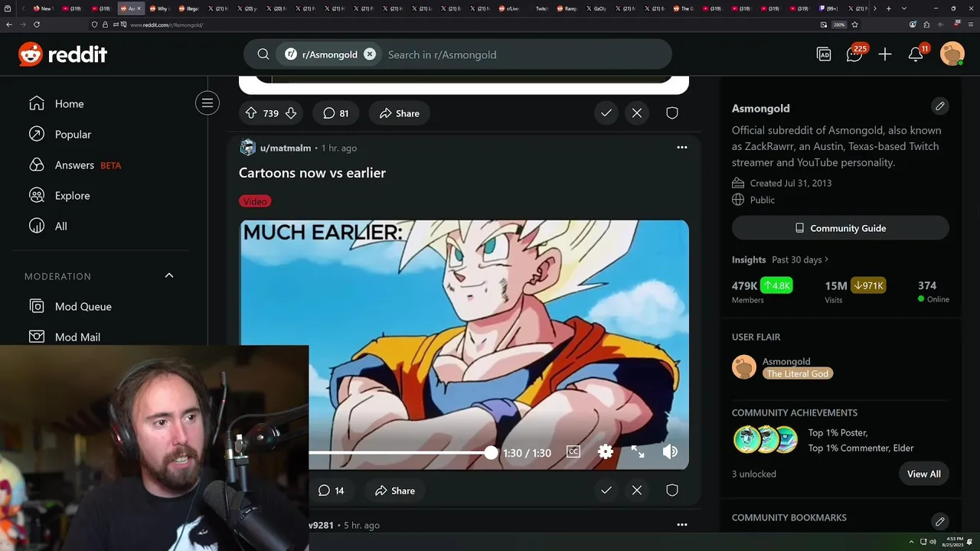Image resolution: width=980 pixels, height=551 pixels.
Task: Open the Home feed
Action: click(57, 103)
